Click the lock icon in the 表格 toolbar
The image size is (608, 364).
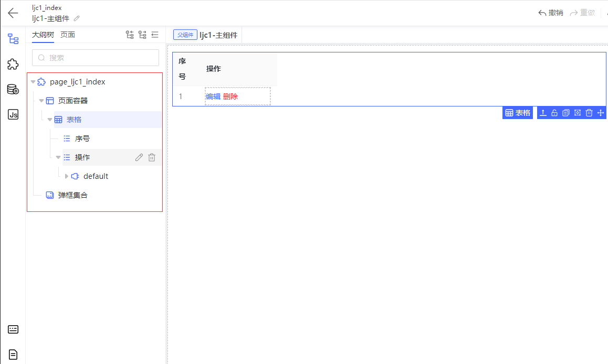(554, 113)
